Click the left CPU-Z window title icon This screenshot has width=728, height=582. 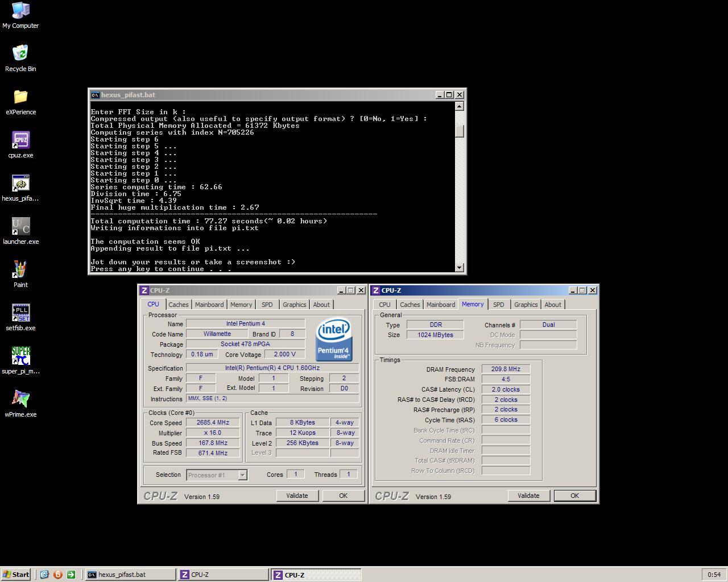(144, 290)
